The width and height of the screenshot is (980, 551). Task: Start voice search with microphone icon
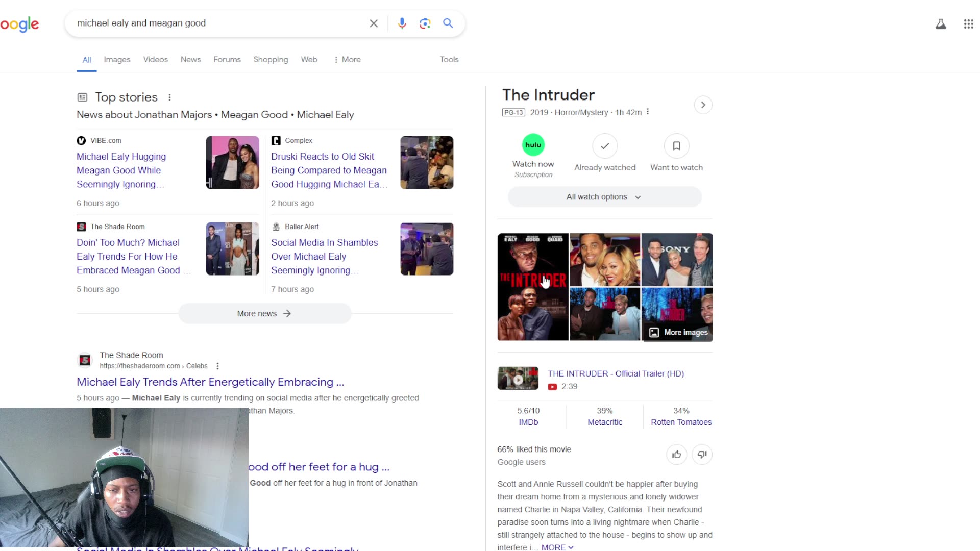402,23
